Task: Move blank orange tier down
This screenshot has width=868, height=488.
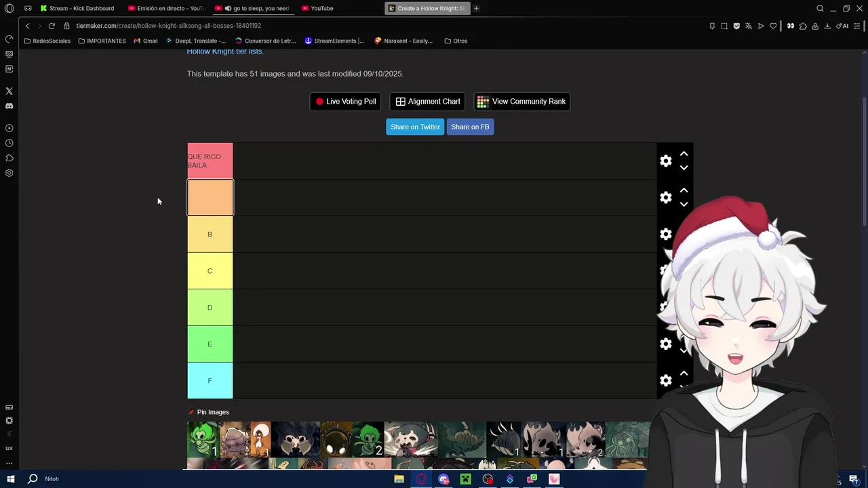Action: coord(684,204)
